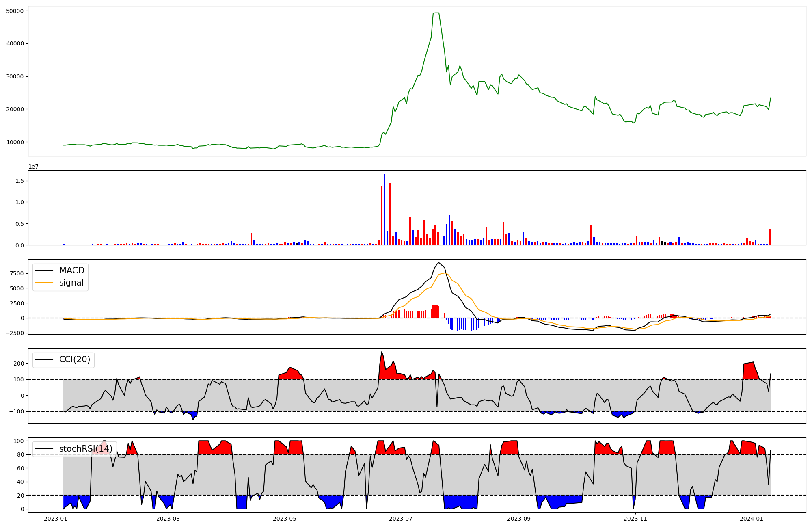Click the 2023-11 x-axis tick label
The width and height of the screenshot is (812, 528).
(x=635, y=519)
